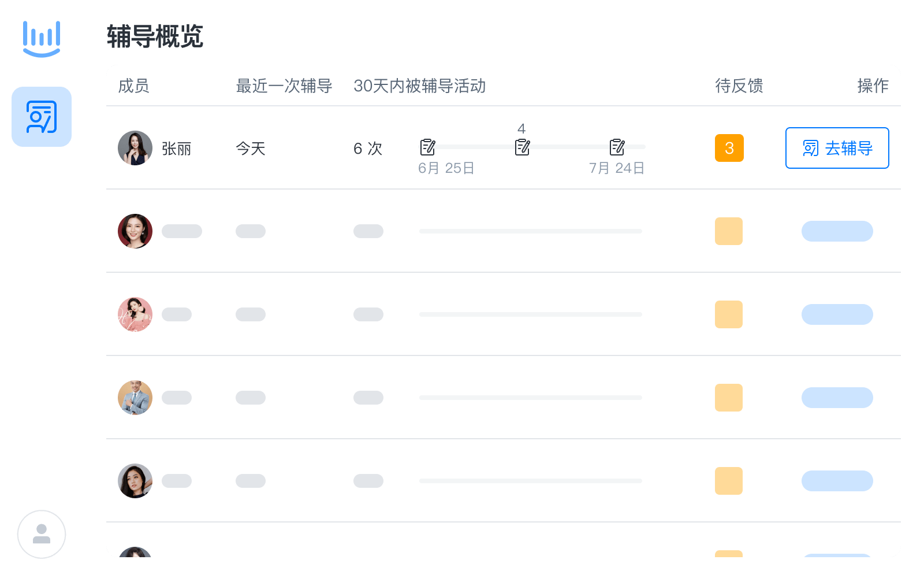The image size is (924, 578).
Task: Click the coaching note icon labeled 4
Action: (522, 147)
